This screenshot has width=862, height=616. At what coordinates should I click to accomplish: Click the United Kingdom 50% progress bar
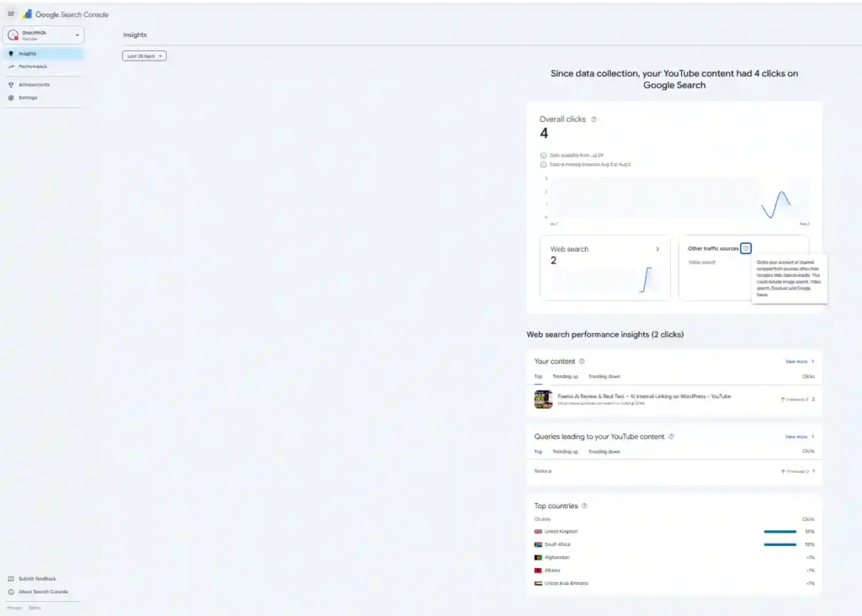coord(780,531)
